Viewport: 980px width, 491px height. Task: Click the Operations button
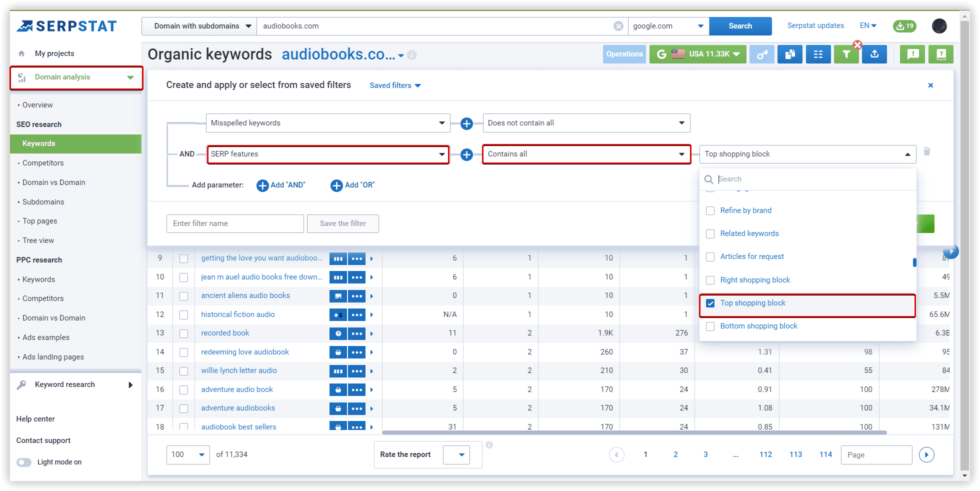[x=624, y=54]
